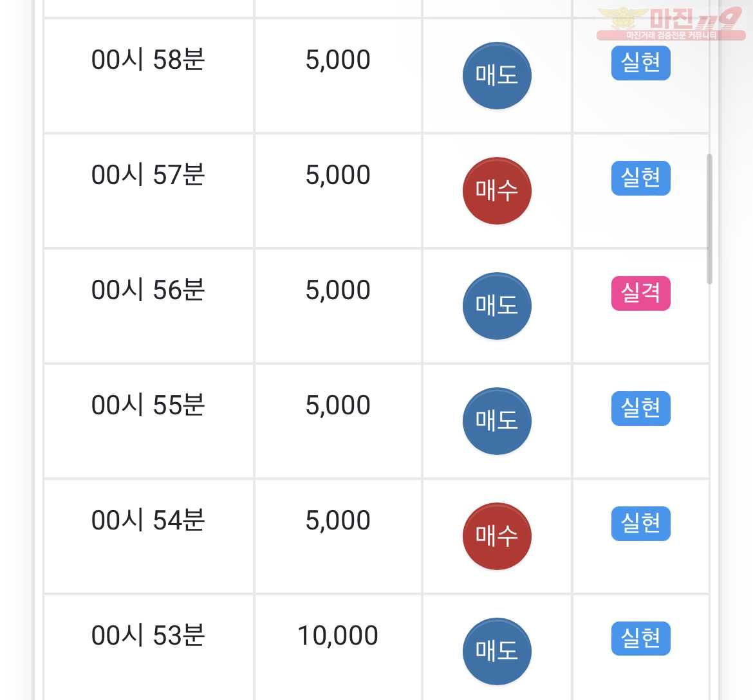The height and width of the screenshot is (700, 753).
Task: Select the 10,000 amount cell
Action: click(x=338, y=647)
